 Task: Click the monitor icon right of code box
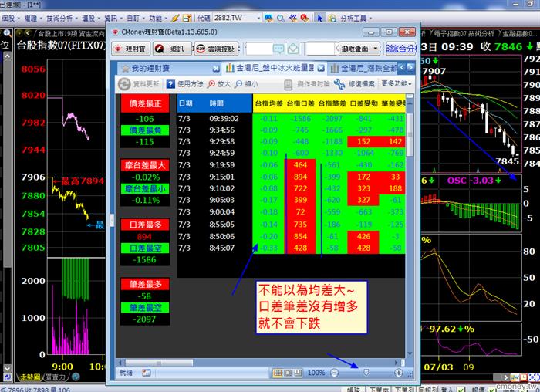(268, 18)
